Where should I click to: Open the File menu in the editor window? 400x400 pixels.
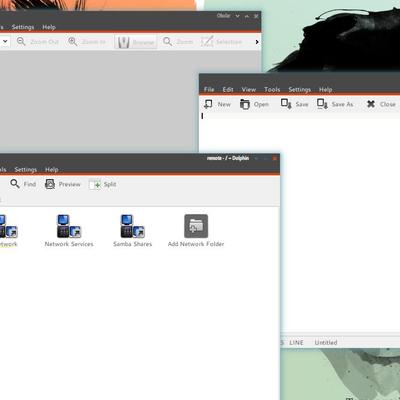(x=209, y=89)
